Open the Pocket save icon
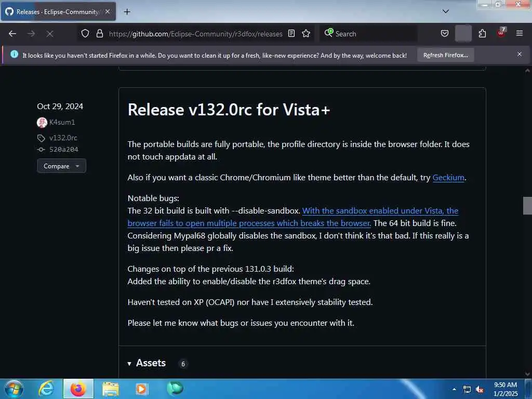532x399 pixels. click(445, 33)
